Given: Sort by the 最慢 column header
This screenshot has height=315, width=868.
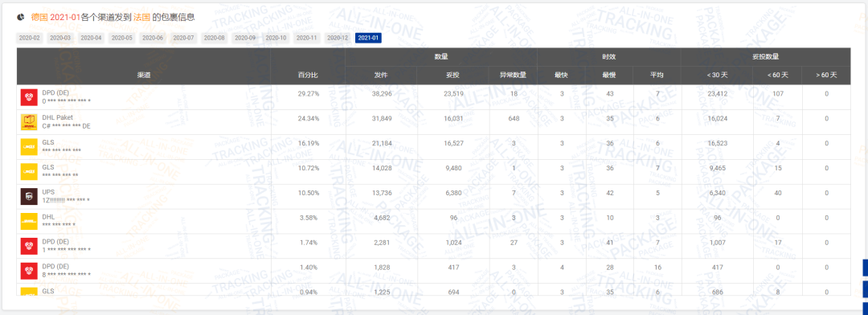Looking at the screenshot, I should point(609,75).
